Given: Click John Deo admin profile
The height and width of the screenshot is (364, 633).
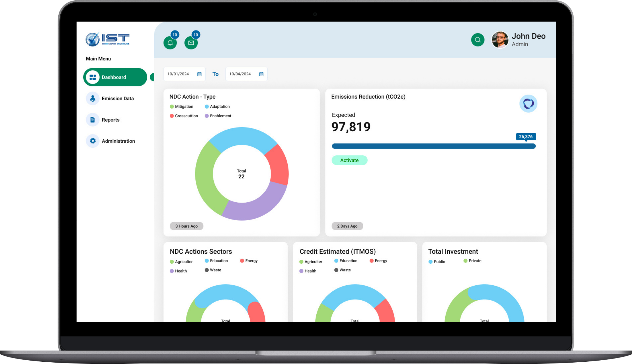Looking at the screenshot, I should pyautogui.click(x=517, y=39).
